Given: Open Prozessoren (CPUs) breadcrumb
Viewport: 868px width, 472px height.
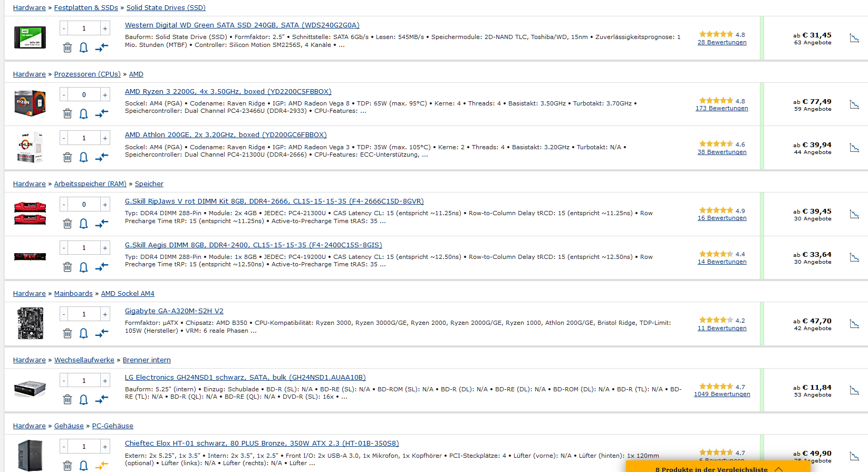Looking at the screenshot, I should click(88, 74).
